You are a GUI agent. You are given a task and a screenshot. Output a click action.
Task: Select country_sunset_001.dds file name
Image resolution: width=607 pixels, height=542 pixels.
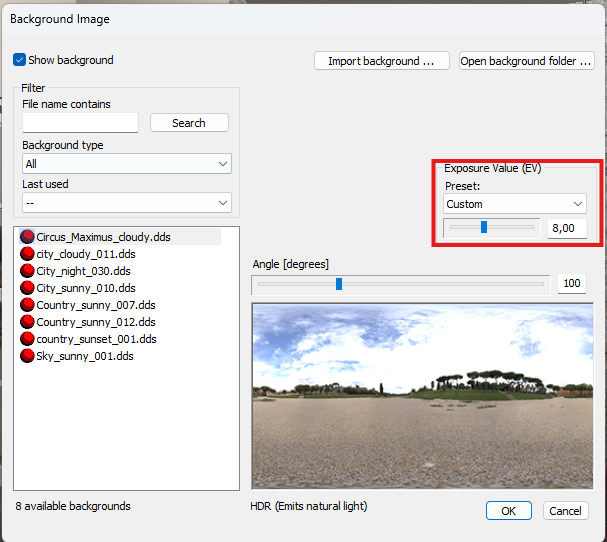tap(96, 339)
